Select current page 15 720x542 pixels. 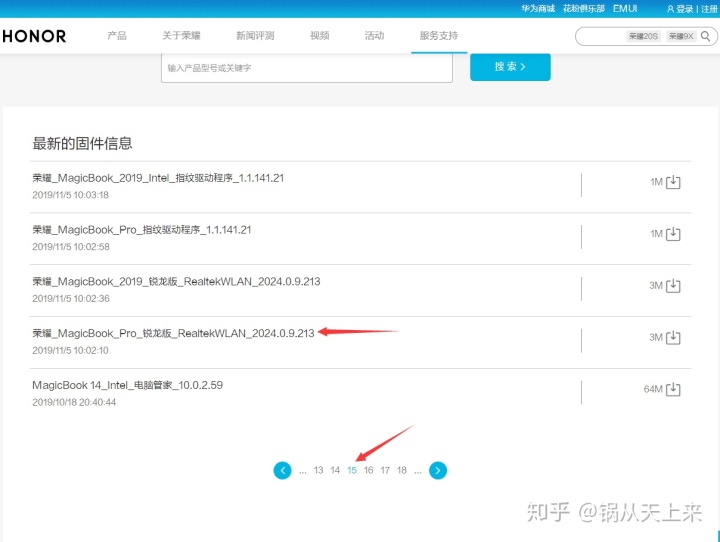click(352, 470)
